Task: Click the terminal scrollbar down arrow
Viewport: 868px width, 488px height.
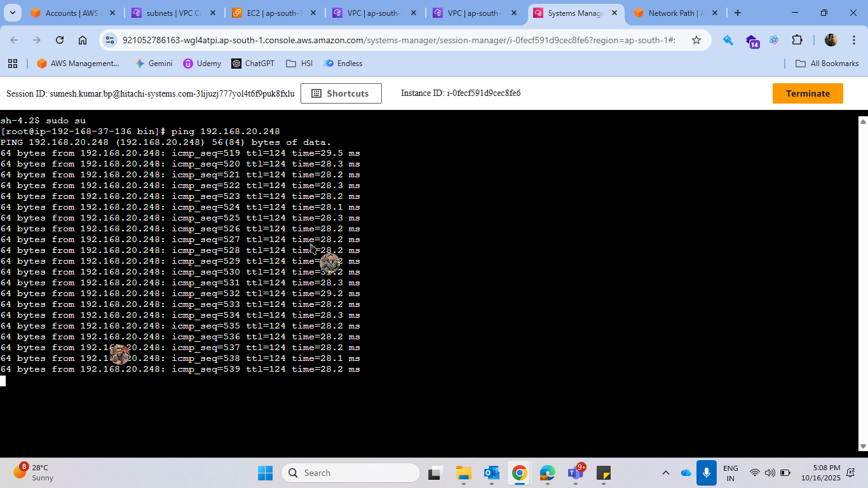Action: coord(862,447)
